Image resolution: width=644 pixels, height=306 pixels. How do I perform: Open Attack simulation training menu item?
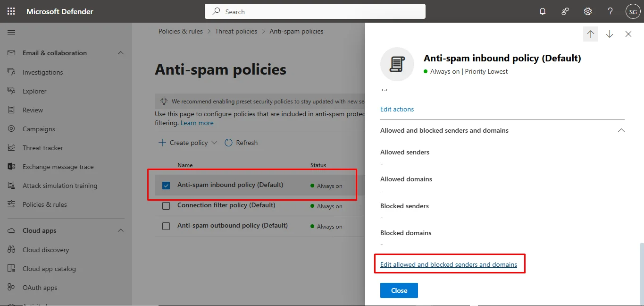click(60, 186)
